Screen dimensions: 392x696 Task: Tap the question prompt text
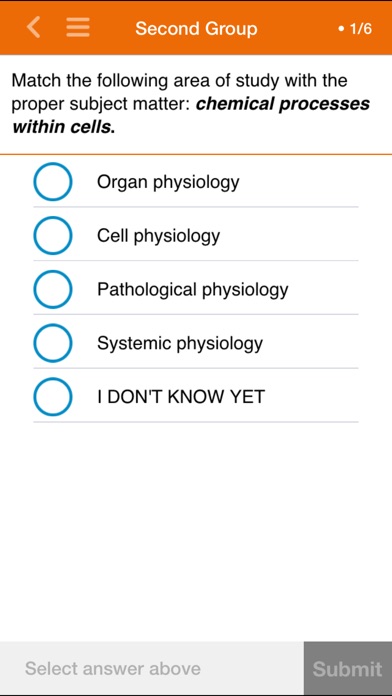click(x=191, y=104)
